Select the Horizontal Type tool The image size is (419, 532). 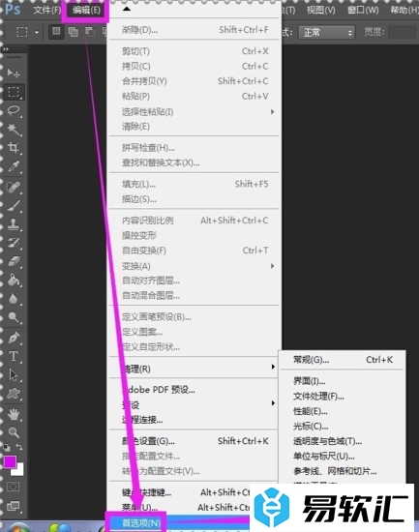[14, 356]
